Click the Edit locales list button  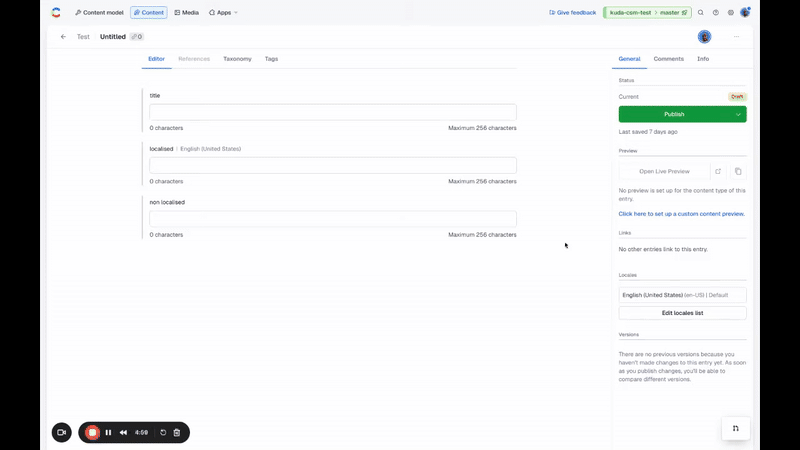pyautogui.click(x=683, y=313)
